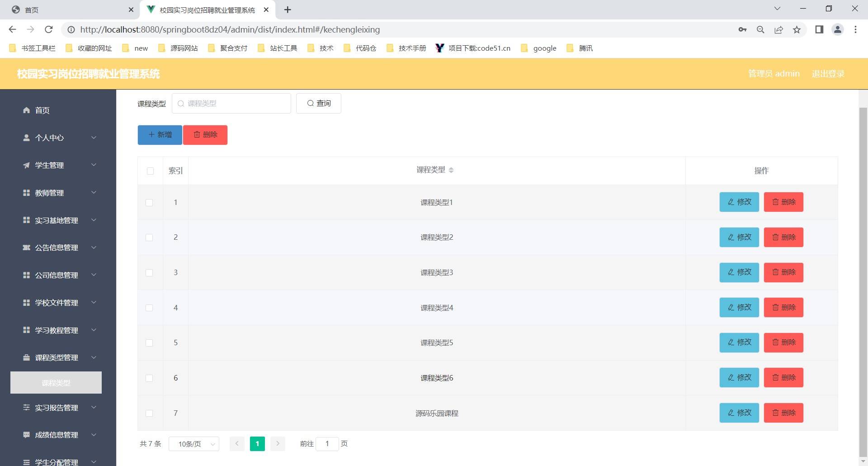Click inside the 课程类型 search input field

pos(231,103)
